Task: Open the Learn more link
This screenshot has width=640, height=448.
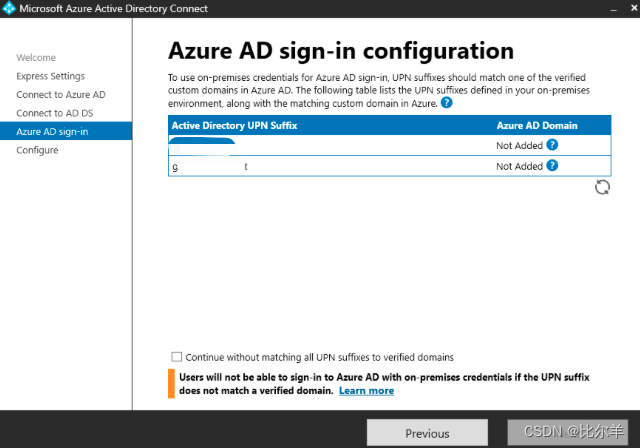Action: (366, 390)
